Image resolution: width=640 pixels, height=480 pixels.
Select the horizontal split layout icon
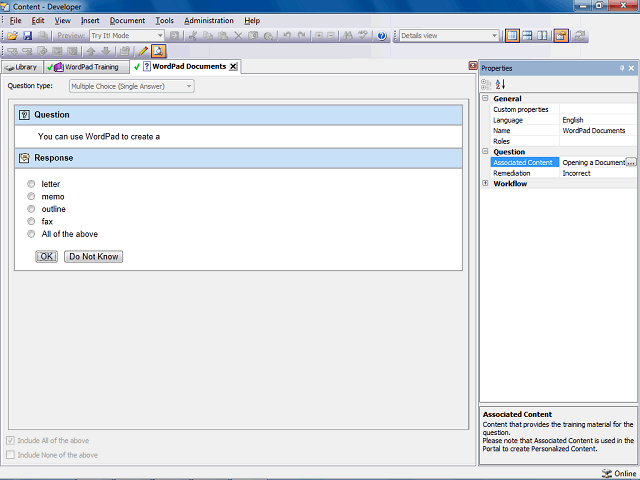click(x=527, y=36)
